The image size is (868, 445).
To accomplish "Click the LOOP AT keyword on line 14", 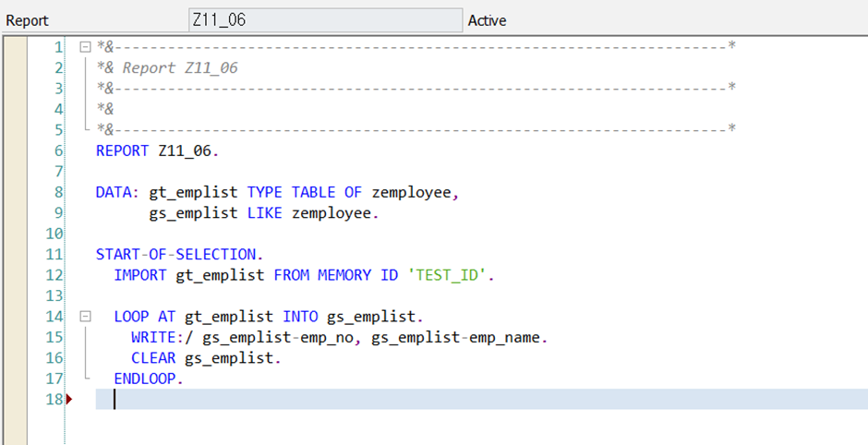I will [x=144, y=317].
